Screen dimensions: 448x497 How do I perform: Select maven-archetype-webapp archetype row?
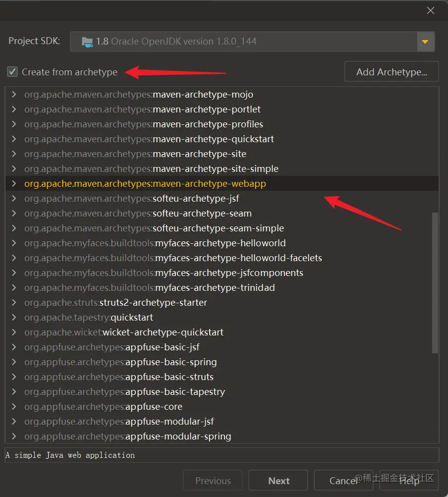click(x=222, y=183)
